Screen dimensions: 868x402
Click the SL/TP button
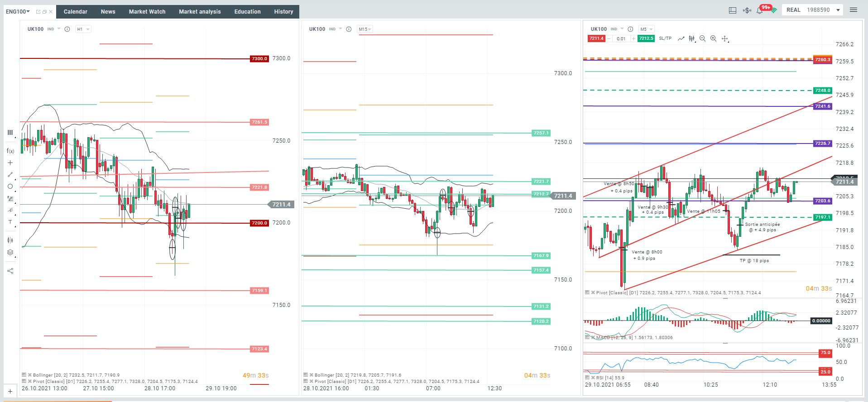click(665, 38)
